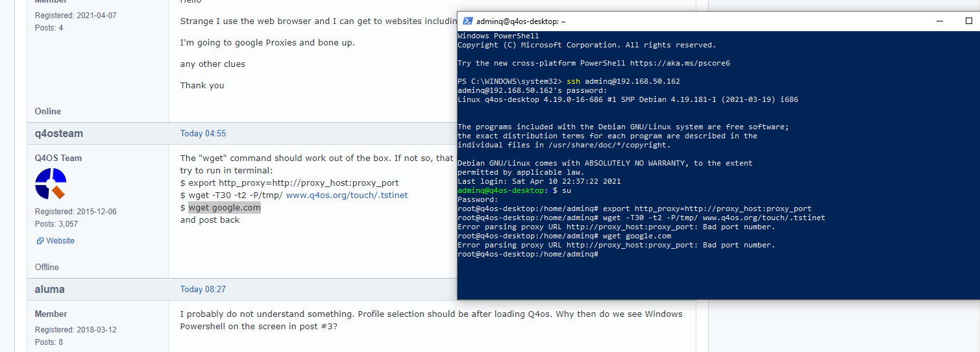Click the PowerShell title bar text
980x352 pixels.
click(521, 21)
